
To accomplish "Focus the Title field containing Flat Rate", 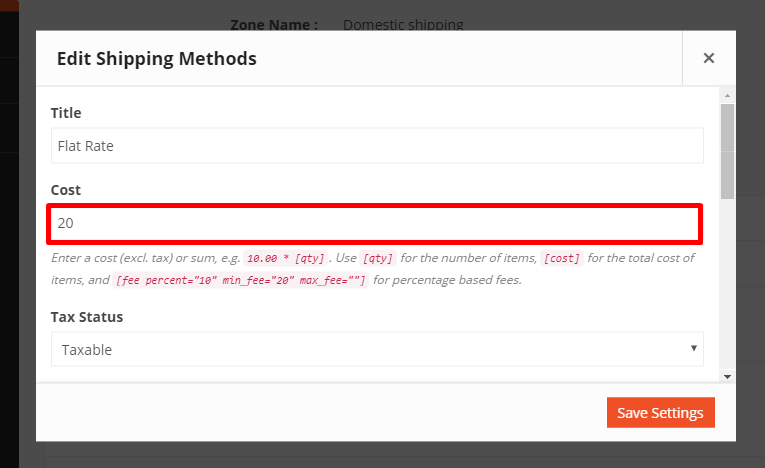I will coord(377,145).
